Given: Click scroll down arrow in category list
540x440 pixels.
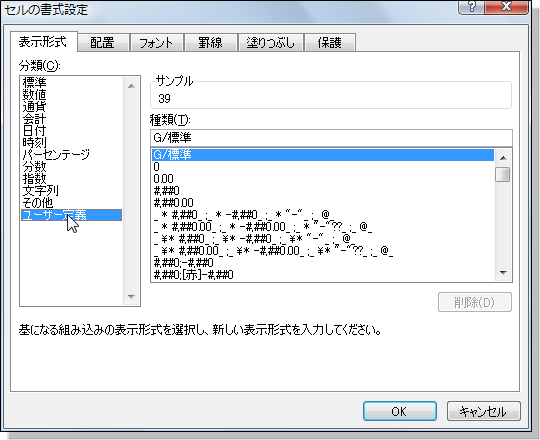Looking at the screenshot, I should coord(131,296).
